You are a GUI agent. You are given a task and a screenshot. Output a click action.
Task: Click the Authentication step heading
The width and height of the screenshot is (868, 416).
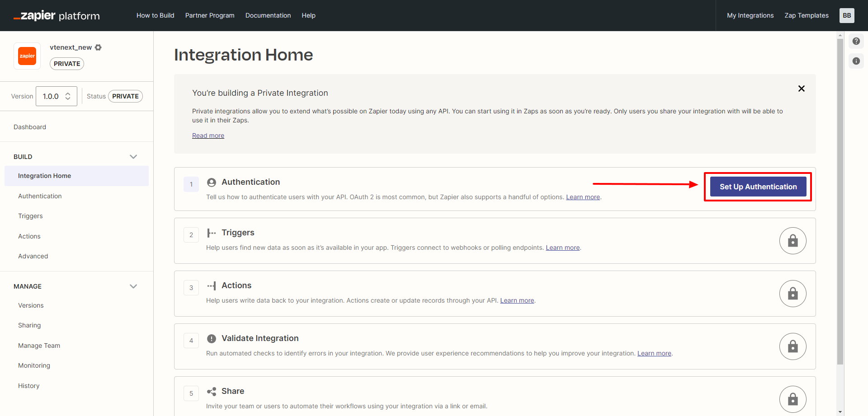[x=250, y=182]
